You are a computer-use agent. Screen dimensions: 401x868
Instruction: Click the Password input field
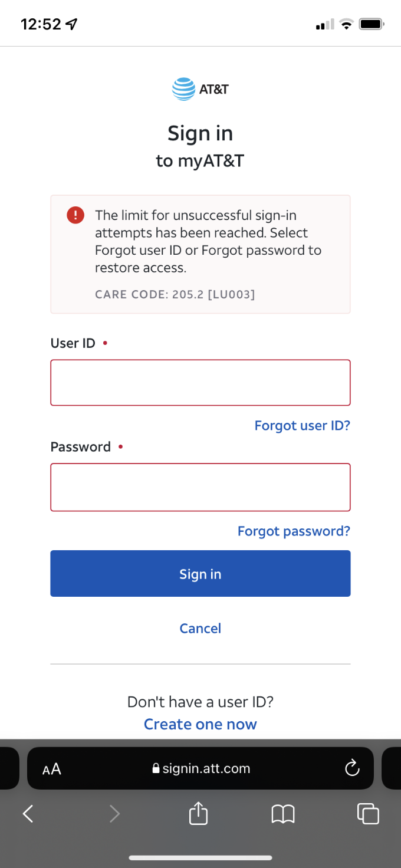coord(200,486)
